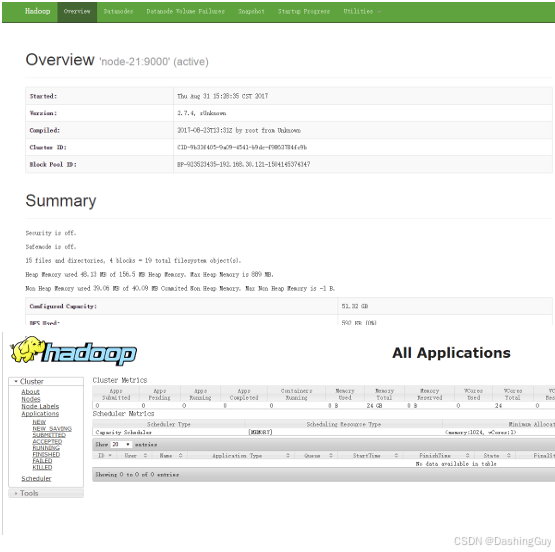Viewport: 555px width, 552px height.
Task: Click the Hadoop elephant logo
Action: coord(73,351)
